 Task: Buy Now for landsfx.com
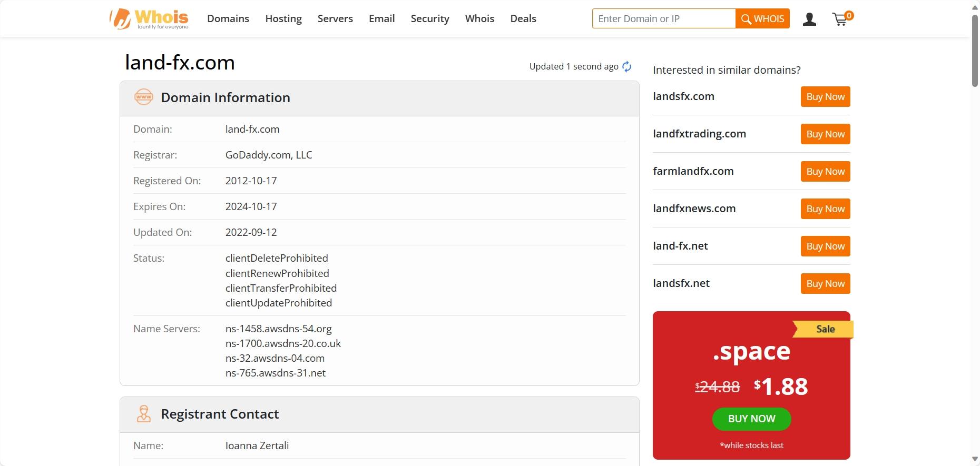tap(826, 97)
